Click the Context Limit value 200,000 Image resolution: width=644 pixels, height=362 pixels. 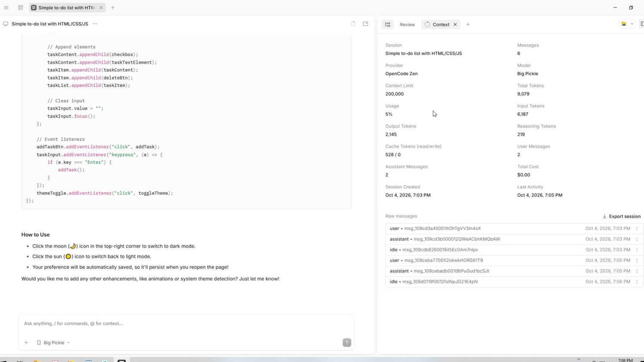(x=395, y=94)
